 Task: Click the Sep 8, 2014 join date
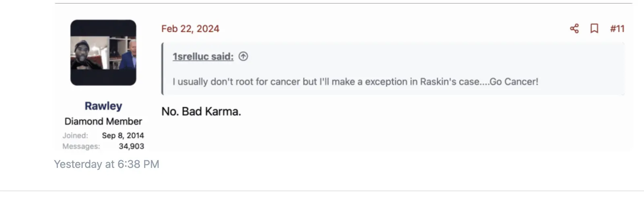[x=123, y=136]
